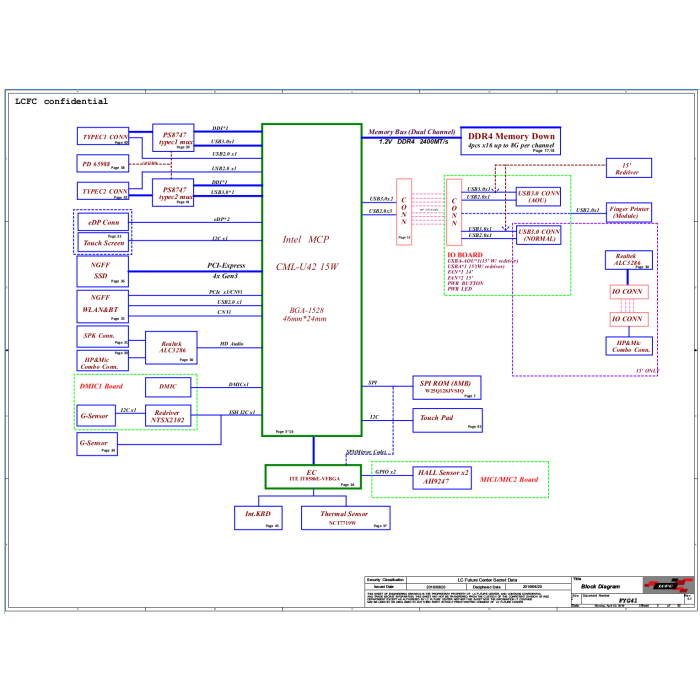Click the "CML-U42 15W" text
The image size is (700, 700).
[307, 267]
